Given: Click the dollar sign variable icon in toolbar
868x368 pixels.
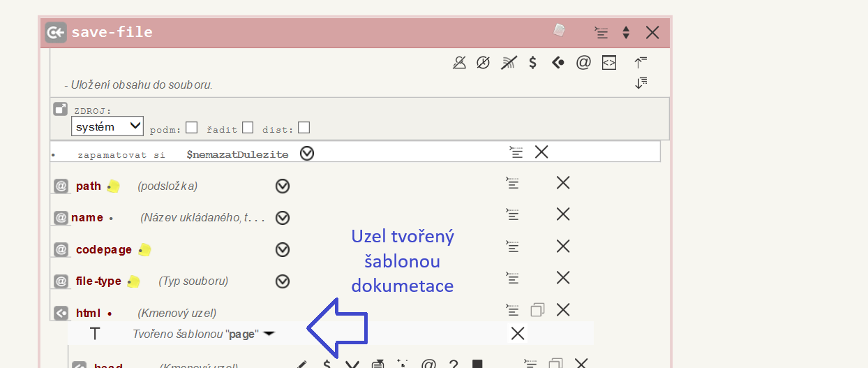Looking at the screenshot, I should (533, 63).
